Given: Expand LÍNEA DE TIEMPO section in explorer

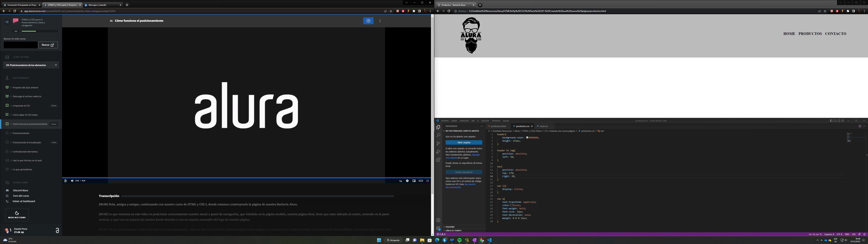Looking at the screenshot, I should (464, 230).
